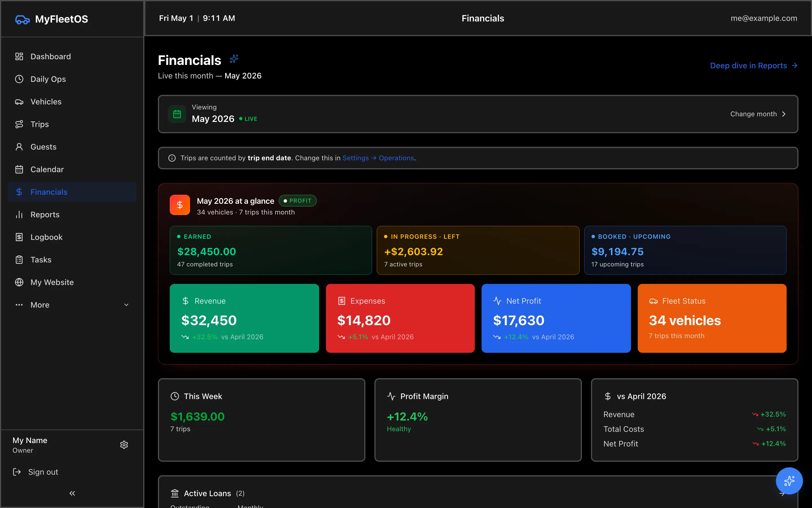
Task: Click Revenue +32.5% in vs April card
Action: (x=694, y=415)
